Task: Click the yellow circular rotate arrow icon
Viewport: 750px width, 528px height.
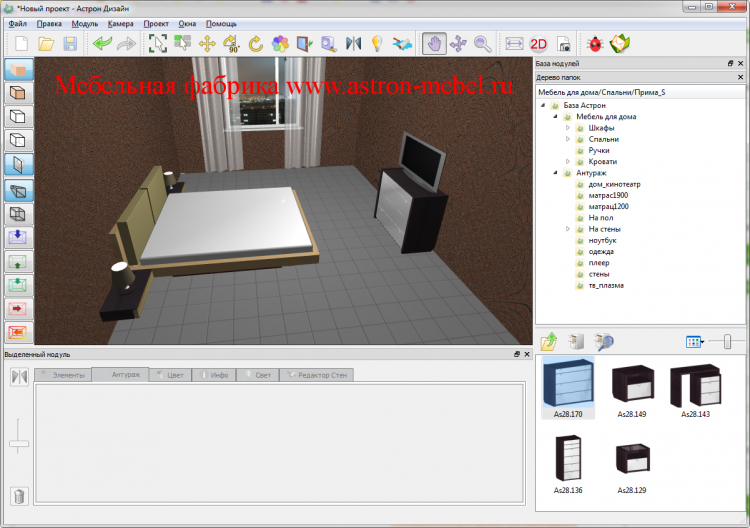Action: [256, 44]
